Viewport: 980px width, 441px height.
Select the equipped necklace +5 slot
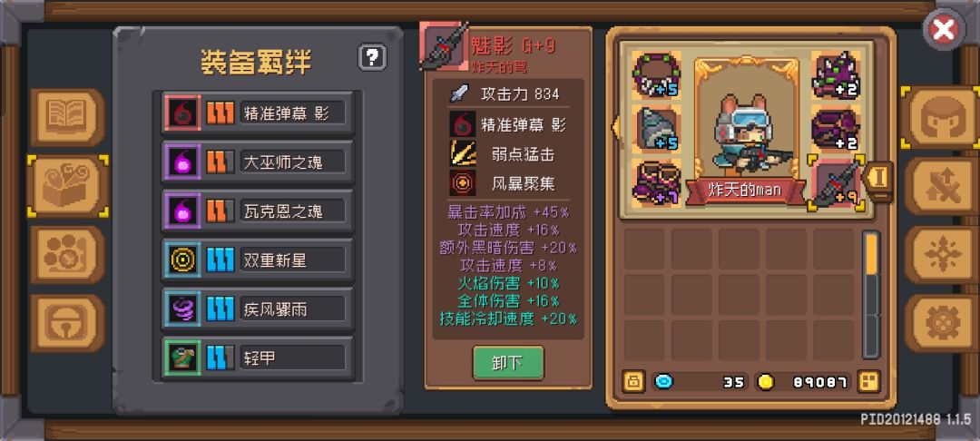coord(656,75)
